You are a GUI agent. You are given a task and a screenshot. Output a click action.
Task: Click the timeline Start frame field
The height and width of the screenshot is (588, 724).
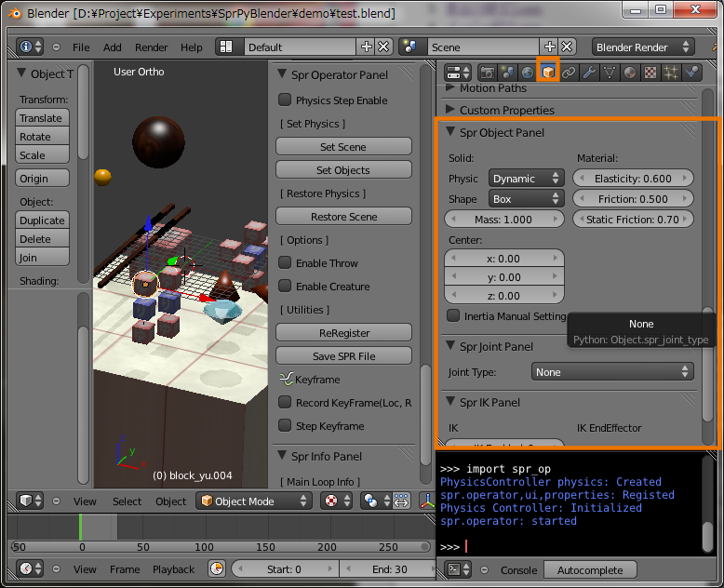285,569
